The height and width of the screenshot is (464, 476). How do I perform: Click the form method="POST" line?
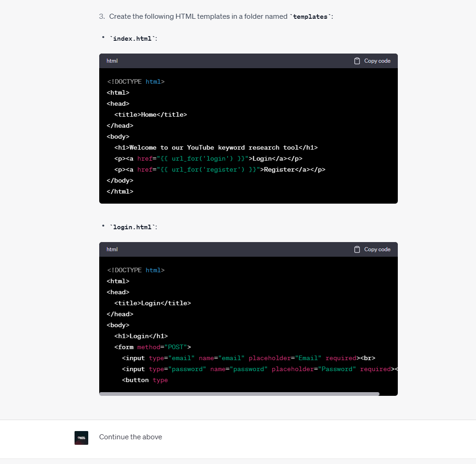tap(153, 347)
